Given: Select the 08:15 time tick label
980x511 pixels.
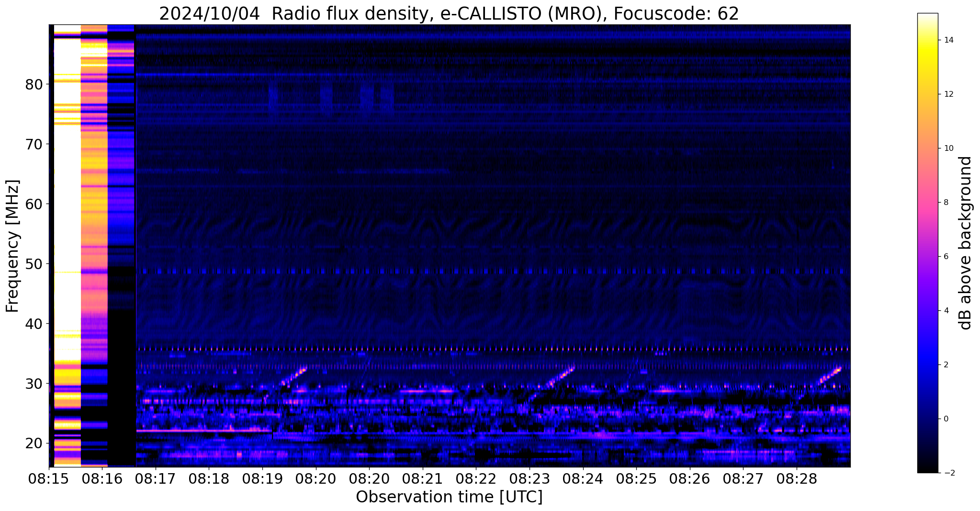Looking at the screenshot, I should coord(49,479).
